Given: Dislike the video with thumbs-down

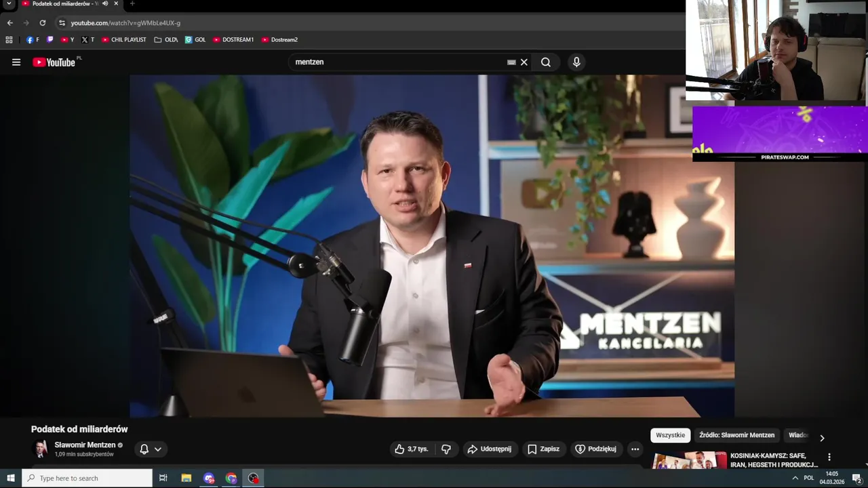Looking at the screenshot, I should (446, 449).
